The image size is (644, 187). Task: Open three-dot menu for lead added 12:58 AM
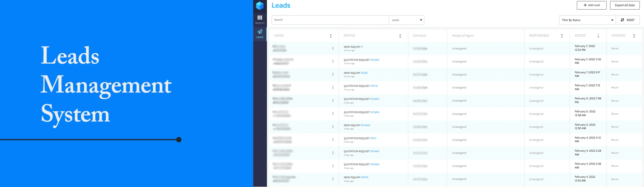pyautogui.click(x=333, y=114)
